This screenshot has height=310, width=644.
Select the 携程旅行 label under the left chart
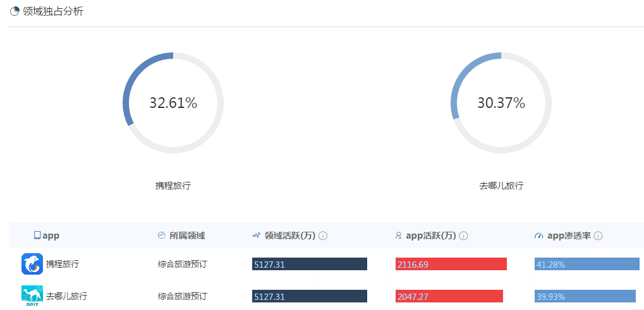(x=173, y=186)
